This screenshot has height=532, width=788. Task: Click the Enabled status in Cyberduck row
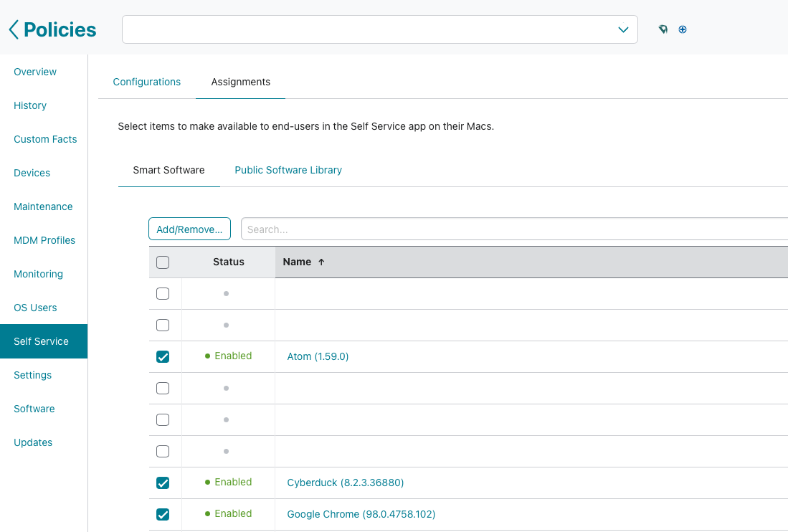click(228, 482)
